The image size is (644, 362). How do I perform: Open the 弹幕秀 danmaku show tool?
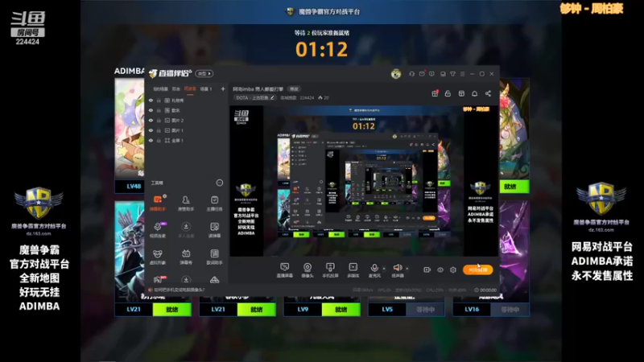click(x=186, y=257)
